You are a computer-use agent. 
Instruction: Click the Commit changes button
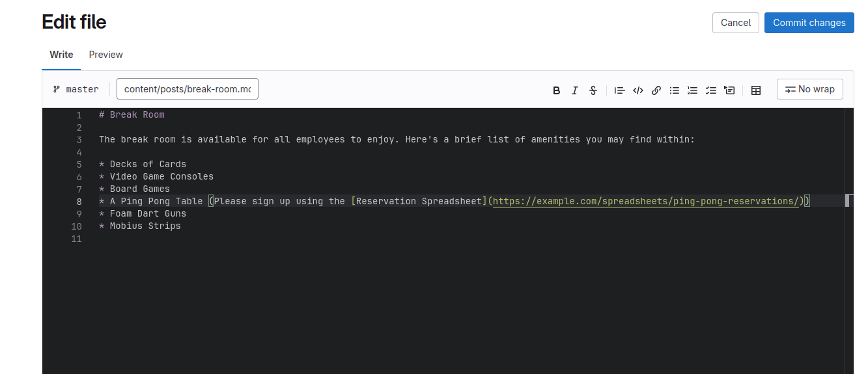click(809, 22)
